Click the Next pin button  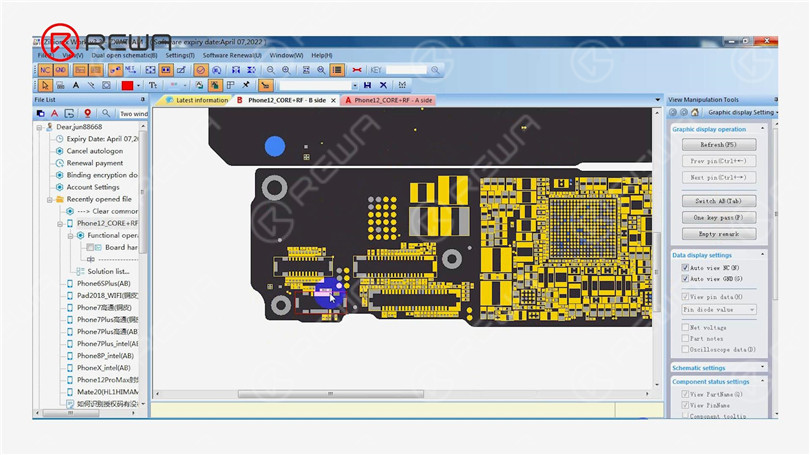pos(719,177)
